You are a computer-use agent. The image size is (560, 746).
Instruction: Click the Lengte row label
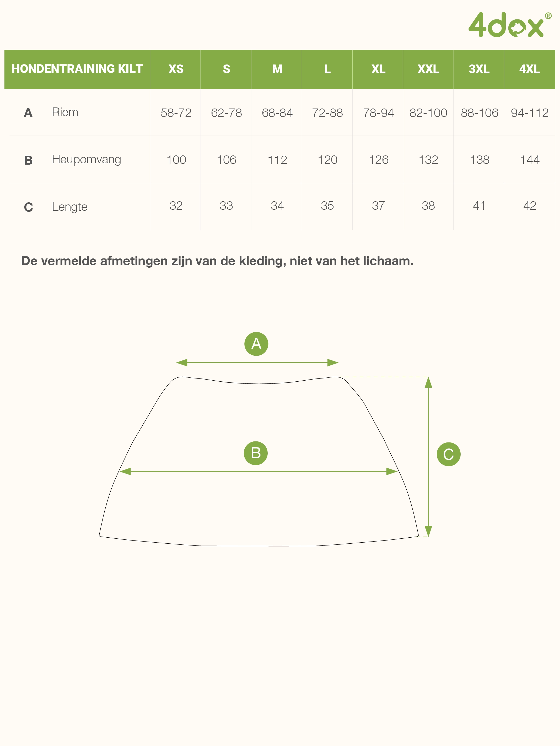[x=69, y=207]
